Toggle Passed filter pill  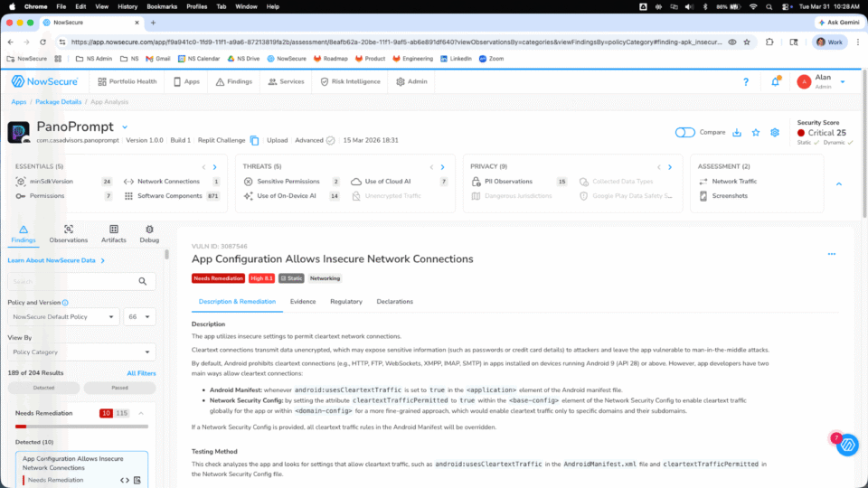click(119, 388)
